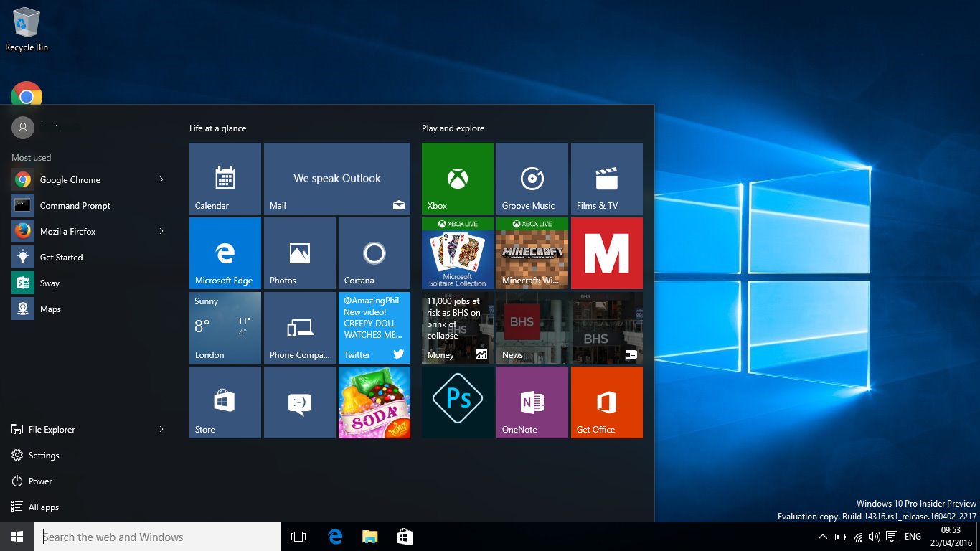980x551 pixels.
Task: Expand the Google Chrome jump list arrow
Action: coord(161,179)
